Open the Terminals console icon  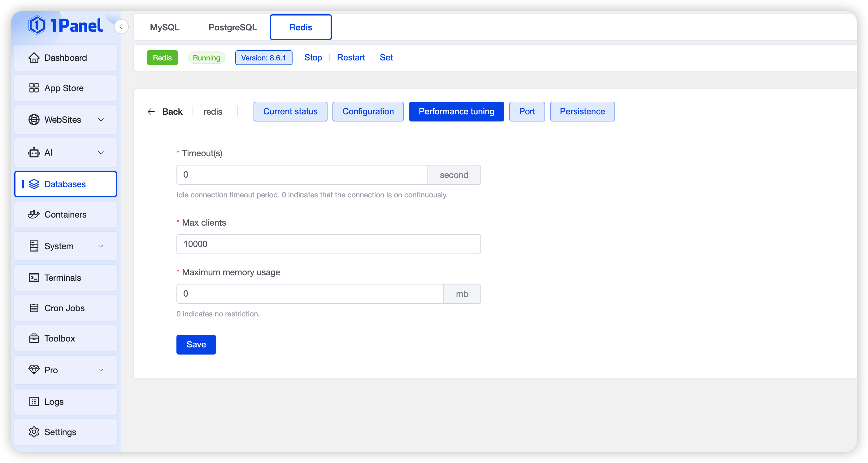click(34, 278)
